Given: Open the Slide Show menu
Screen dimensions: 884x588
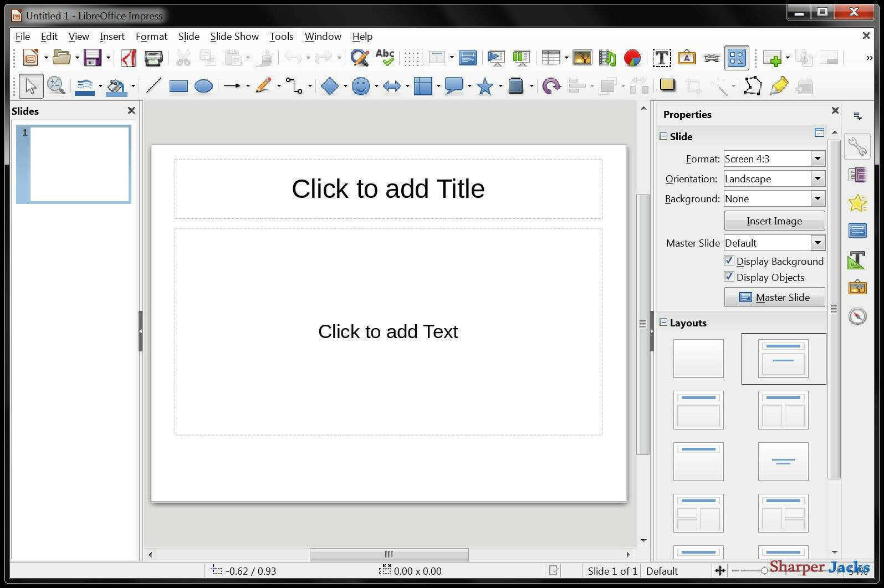Looking at the screenshot, I should pos(234,36).
